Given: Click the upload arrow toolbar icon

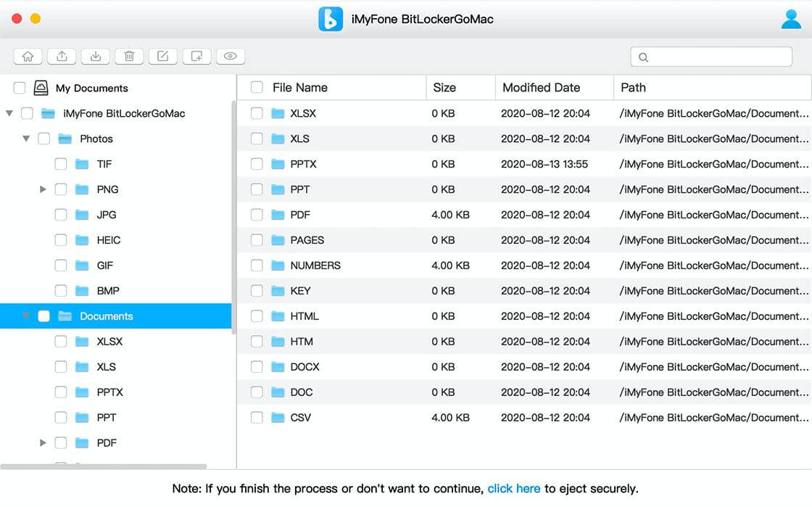Looking at the screenshot, I should point(62,57).
